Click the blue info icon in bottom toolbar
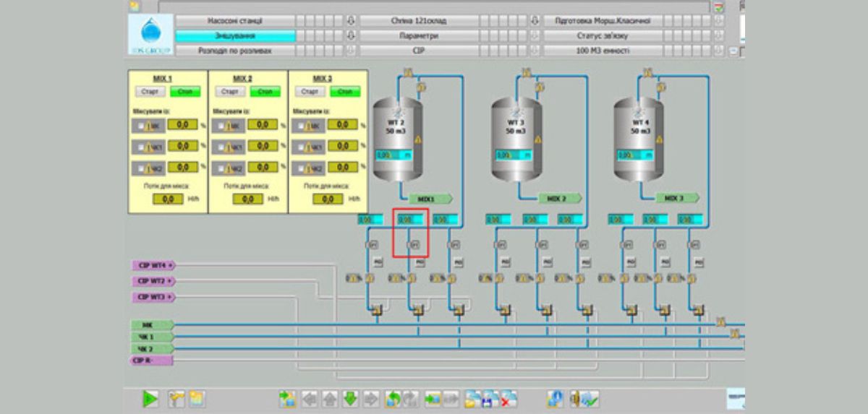Image resolution: width=868 pixels, height=414 pixels. 556,399
